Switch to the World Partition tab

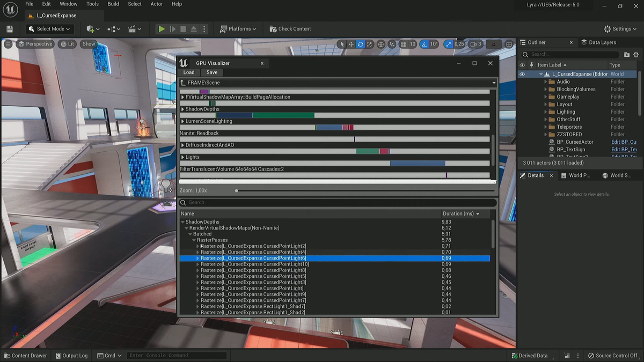click(x=575, y=175)
